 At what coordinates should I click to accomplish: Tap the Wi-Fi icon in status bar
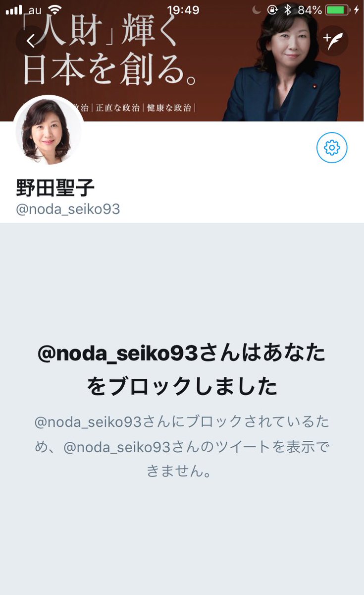click(55, 10)
